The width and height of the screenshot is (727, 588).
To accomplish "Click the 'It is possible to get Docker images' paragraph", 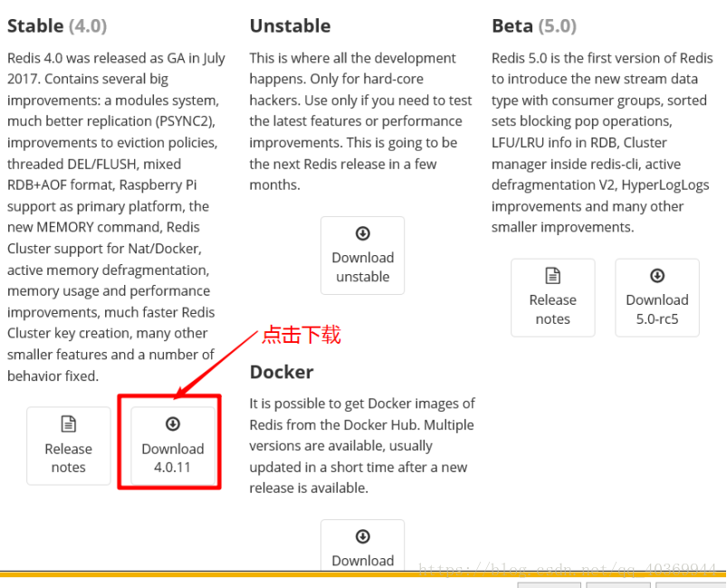I will (362, 446).
